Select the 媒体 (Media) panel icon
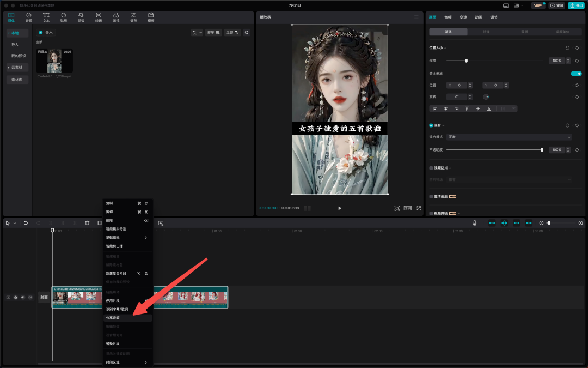This screenshot has width=588, height=368. [x=11, y=17]
